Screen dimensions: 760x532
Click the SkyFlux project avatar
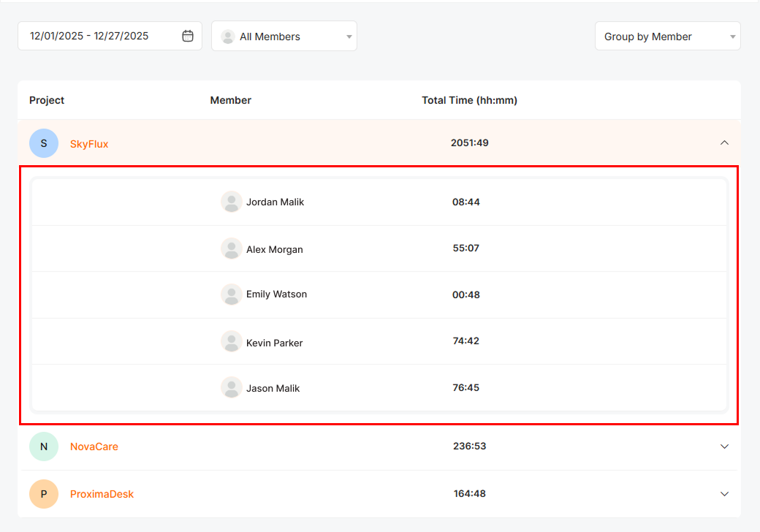coord(44,143)
